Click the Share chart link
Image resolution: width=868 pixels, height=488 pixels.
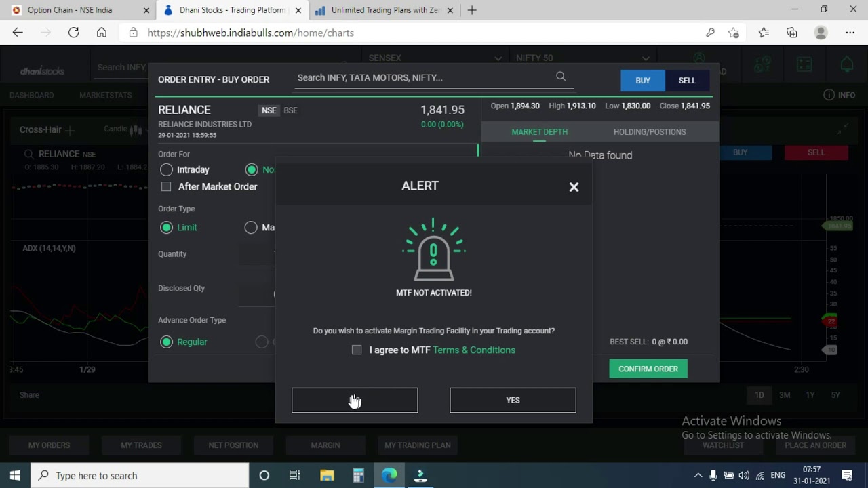[x=29, y=395]
